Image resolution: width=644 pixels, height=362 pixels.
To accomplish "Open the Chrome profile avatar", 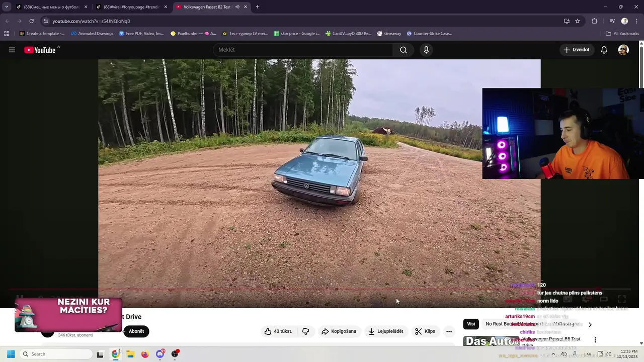I will [x=624, y=21].
